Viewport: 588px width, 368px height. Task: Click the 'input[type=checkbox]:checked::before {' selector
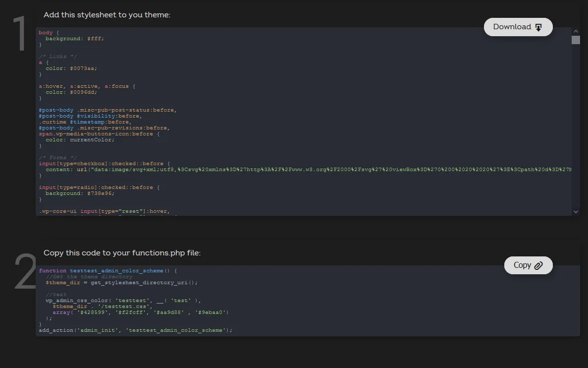[x=104, y=164]
